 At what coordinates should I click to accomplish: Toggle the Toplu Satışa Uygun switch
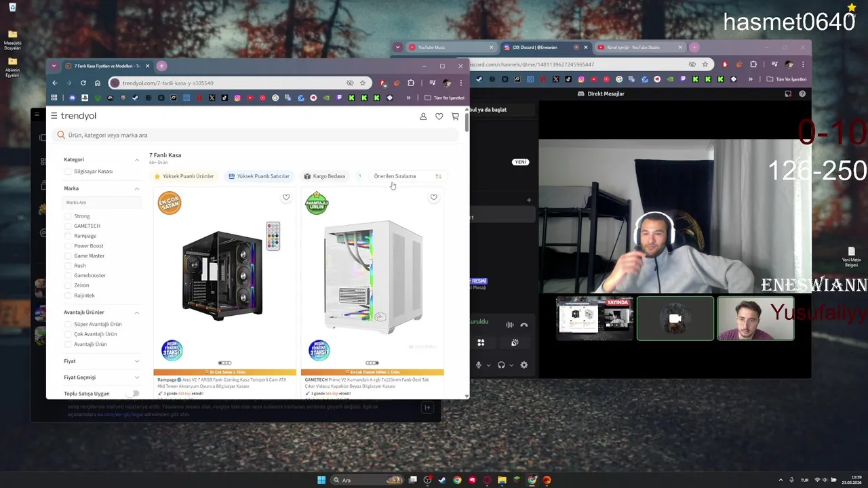[134, 394]
